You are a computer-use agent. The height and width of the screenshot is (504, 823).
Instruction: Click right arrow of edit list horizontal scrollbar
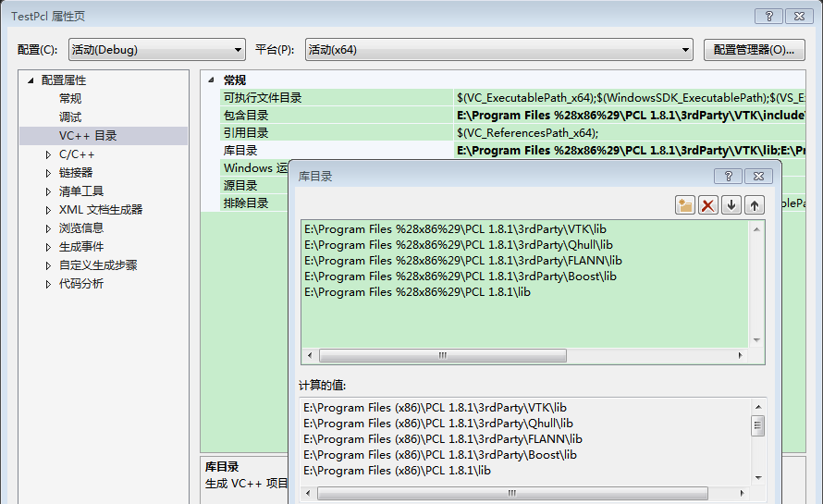point(740,355)
